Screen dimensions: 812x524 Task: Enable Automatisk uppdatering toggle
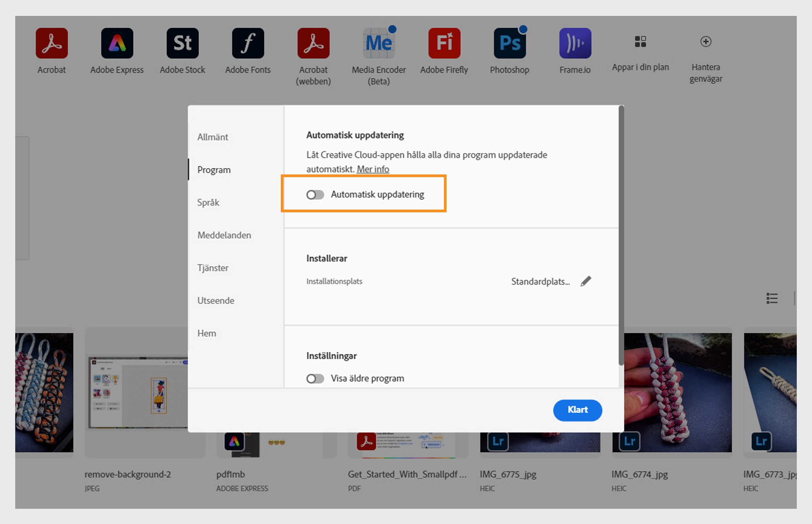click(x=314, y=194)
